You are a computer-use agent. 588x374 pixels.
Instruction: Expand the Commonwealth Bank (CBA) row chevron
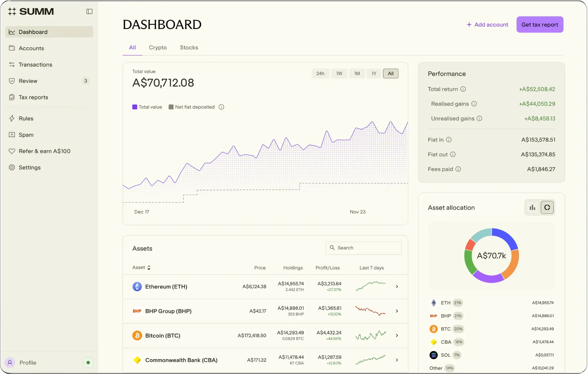point(397,360)
